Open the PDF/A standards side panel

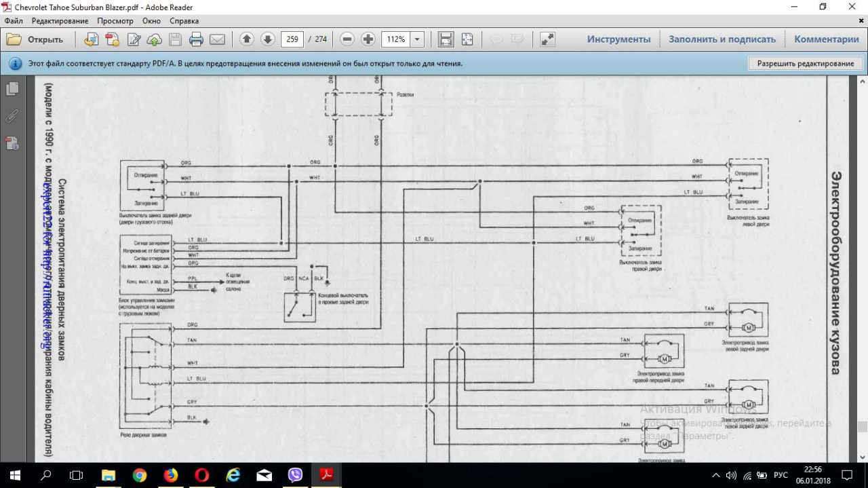(12, 143)
